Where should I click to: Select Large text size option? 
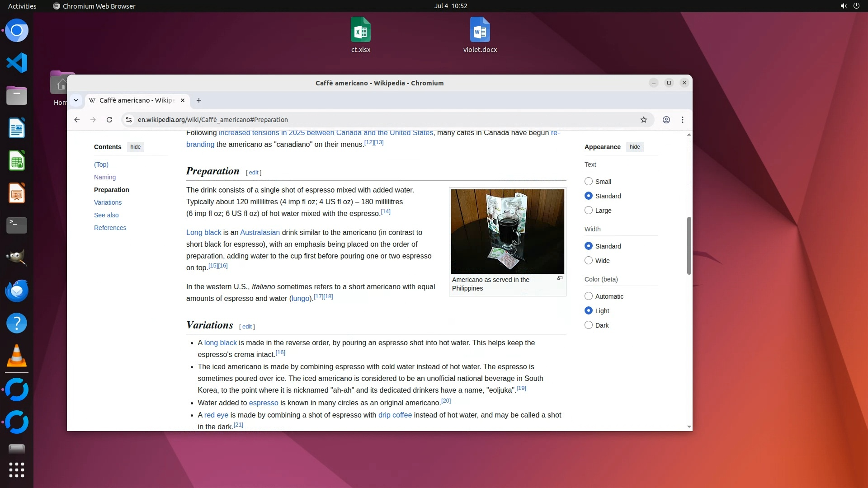[589, 211]
